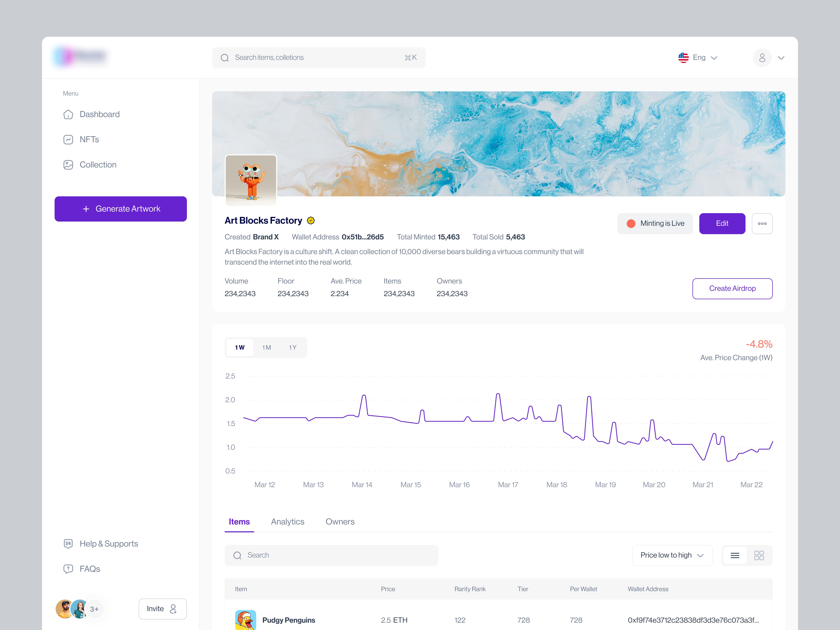Image resolution: width=840 pixels, height=630 pixels.
Task: Open the Price low to high sort dropdown
Action: point(672,555)
